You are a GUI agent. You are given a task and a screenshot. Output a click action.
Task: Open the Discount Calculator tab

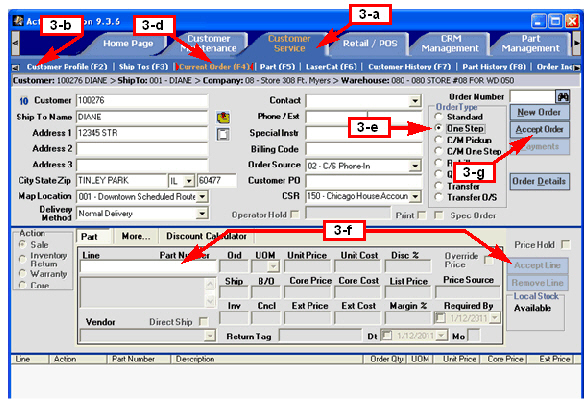tap(206, 237)
